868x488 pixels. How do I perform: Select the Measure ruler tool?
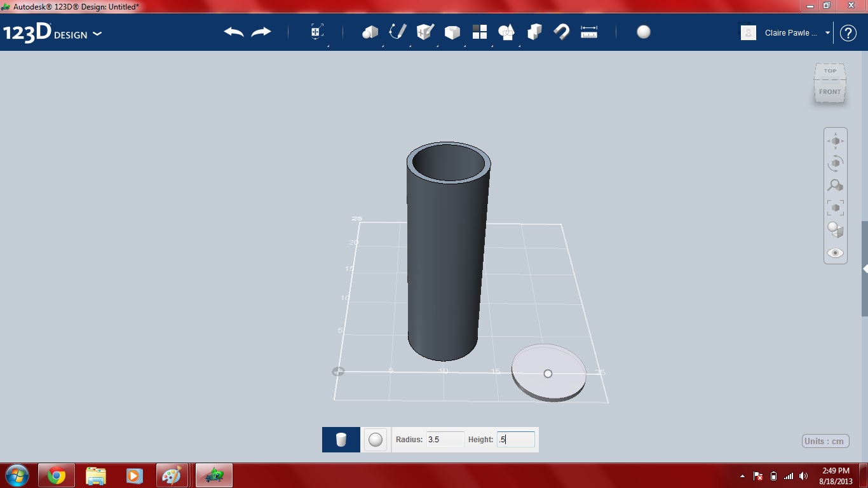click(x=589, y=32)
